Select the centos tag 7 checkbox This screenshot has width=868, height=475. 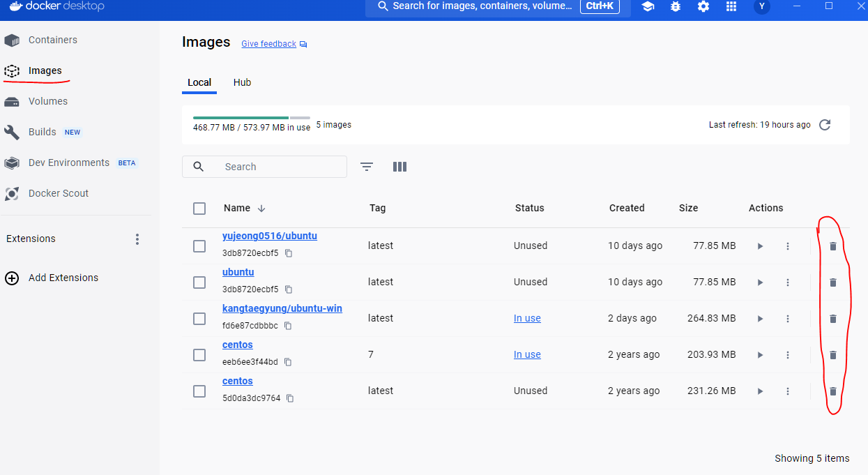pos(199,355)
